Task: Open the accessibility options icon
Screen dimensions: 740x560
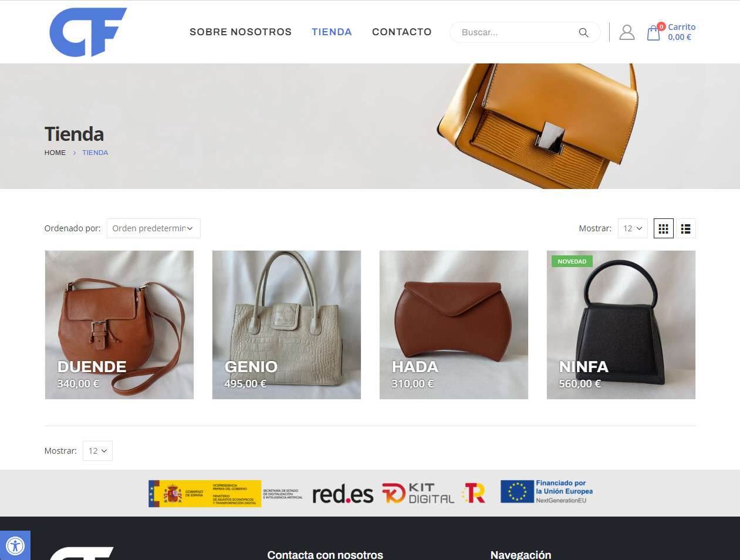Action: (x=15, y=545)
